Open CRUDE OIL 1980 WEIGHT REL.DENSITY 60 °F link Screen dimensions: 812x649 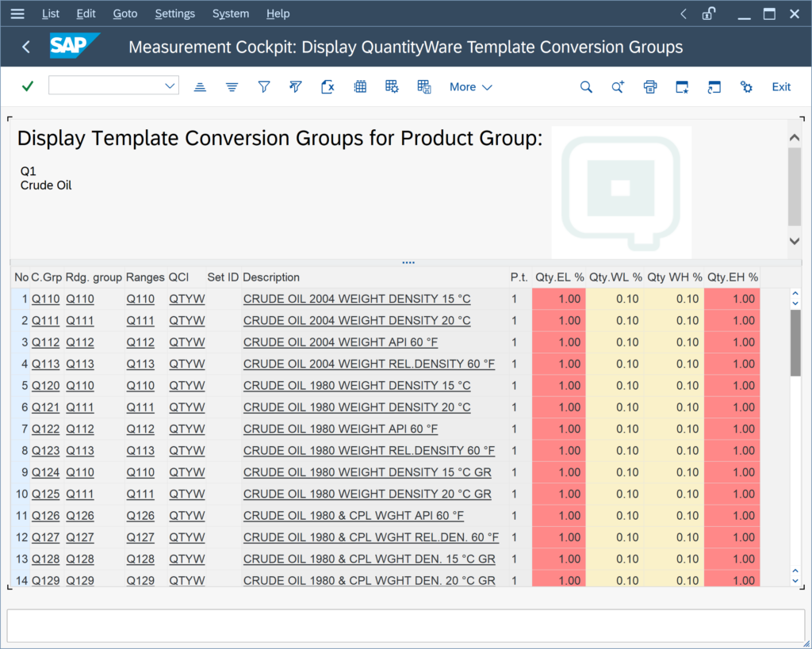click(369, 451)
